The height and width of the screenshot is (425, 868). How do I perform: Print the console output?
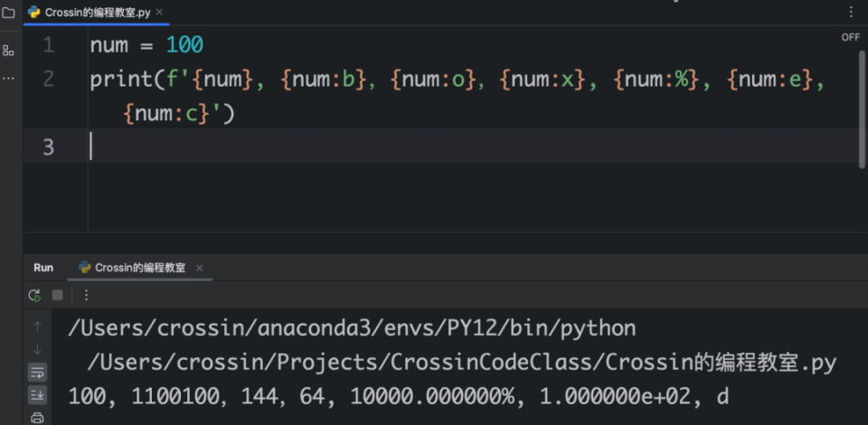(x=37, y=418)
